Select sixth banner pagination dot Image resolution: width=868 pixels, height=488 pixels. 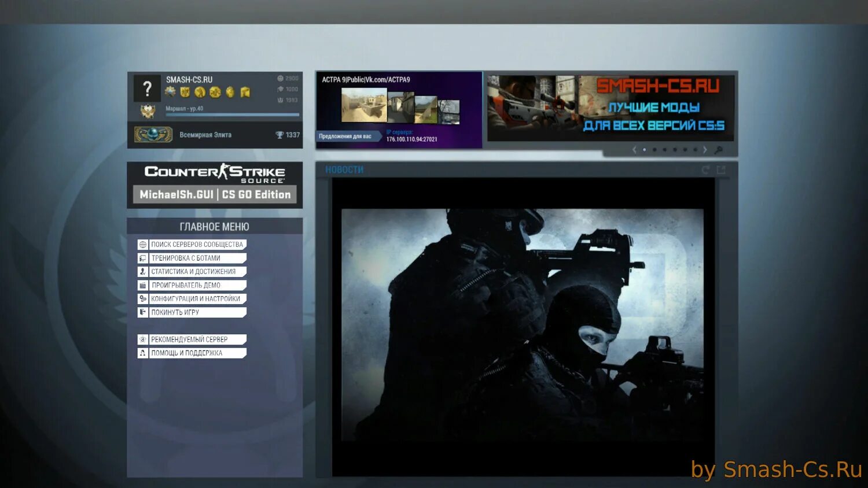pos(695,150)
